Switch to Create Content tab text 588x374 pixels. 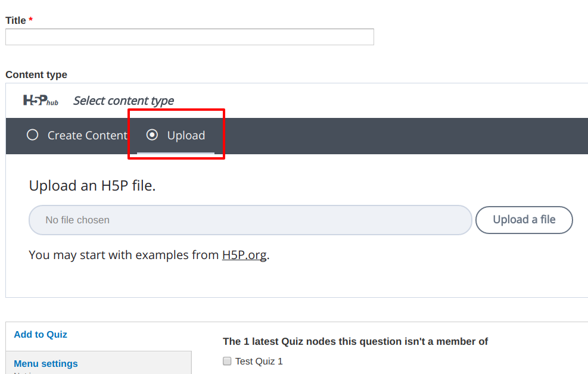point(88,135)
